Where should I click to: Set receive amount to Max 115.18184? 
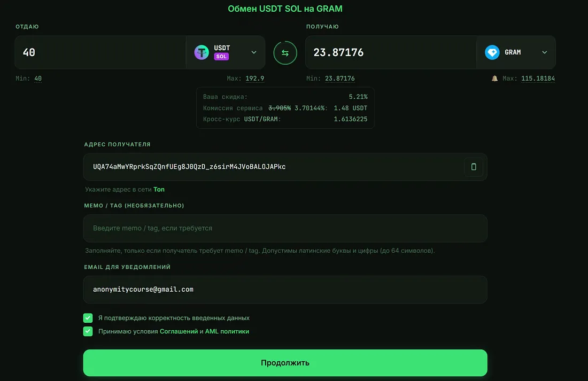click(538, 79)
